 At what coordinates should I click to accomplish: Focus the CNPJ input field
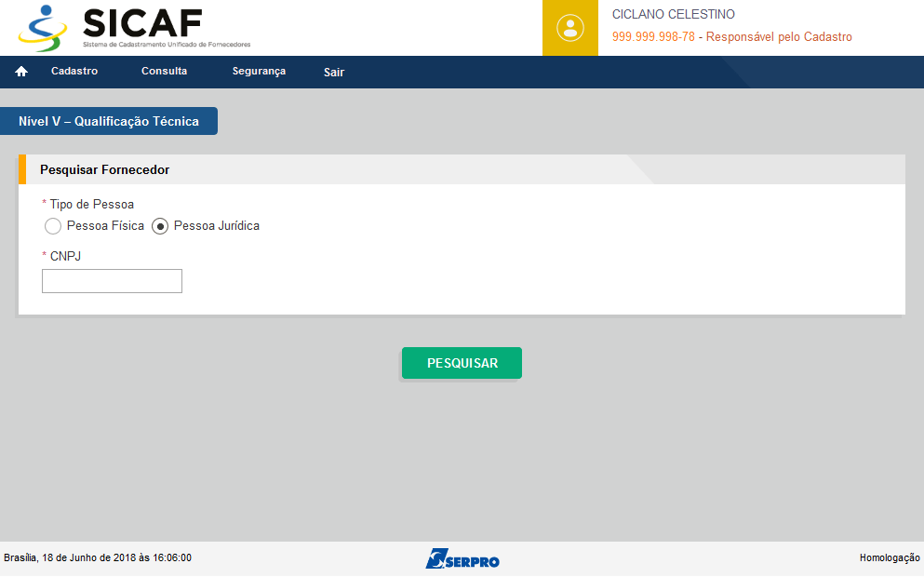tap(112, 281)
